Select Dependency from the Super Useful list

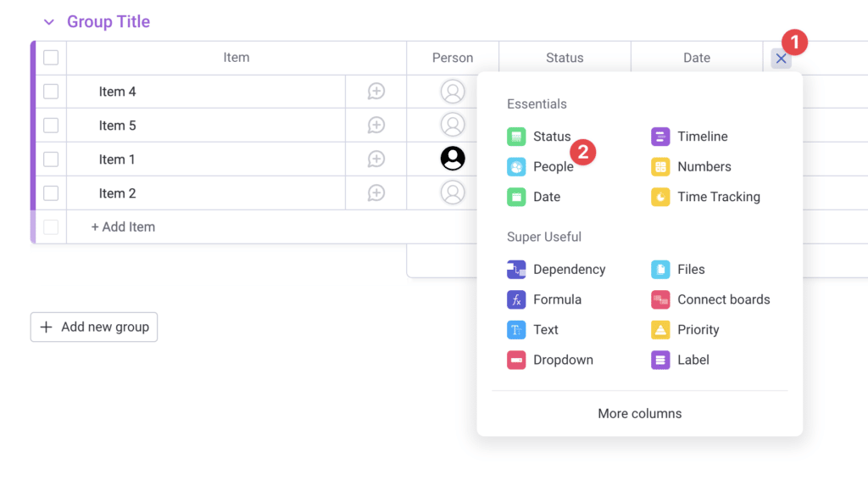tap(569, 270)
